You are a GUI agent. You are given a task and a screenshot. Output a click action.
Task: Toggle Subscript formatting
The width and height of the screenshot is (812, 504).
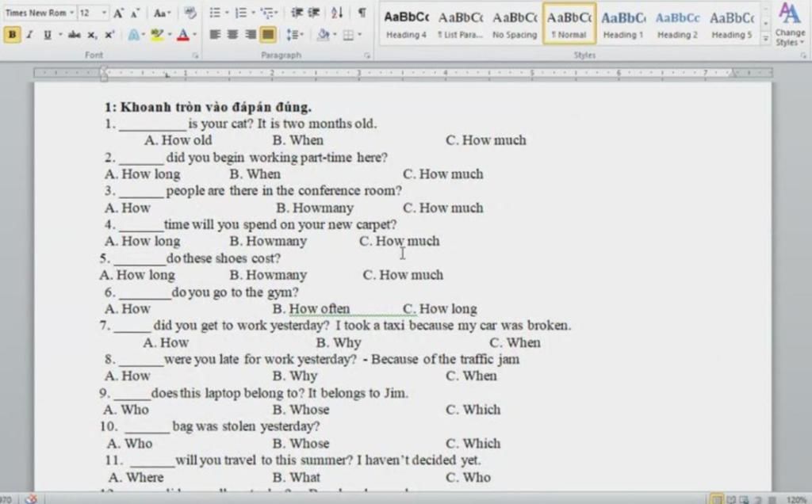[92, 35]
